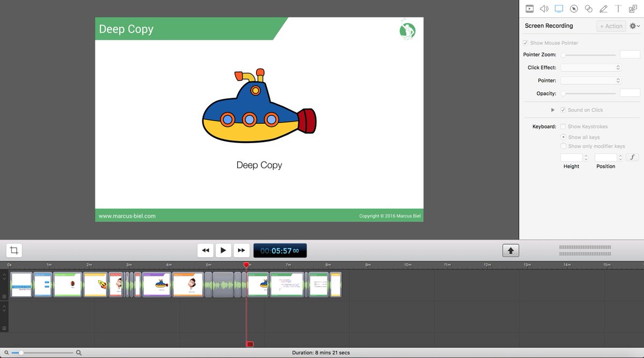Click the keyboard Position input field
The image size is (644, 358).
point(606,158)
